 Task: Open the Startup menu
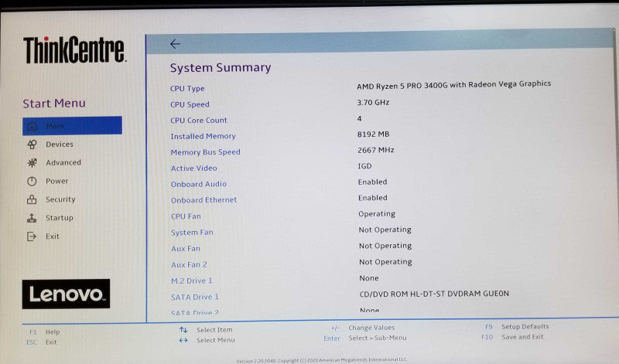60,218
